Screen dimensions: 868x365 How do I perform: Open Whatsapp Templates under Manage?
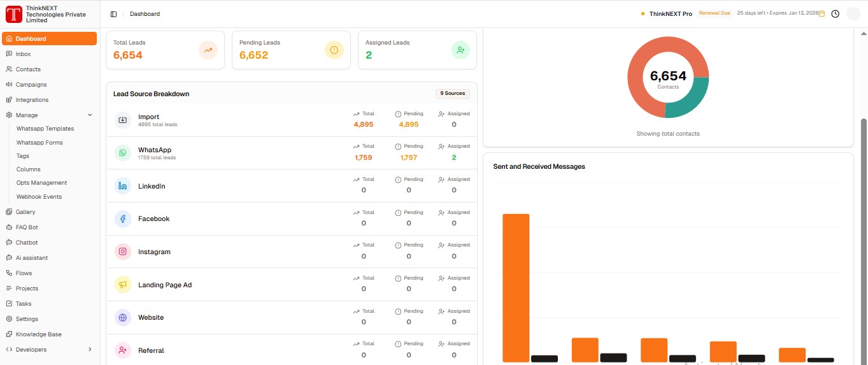45,129
